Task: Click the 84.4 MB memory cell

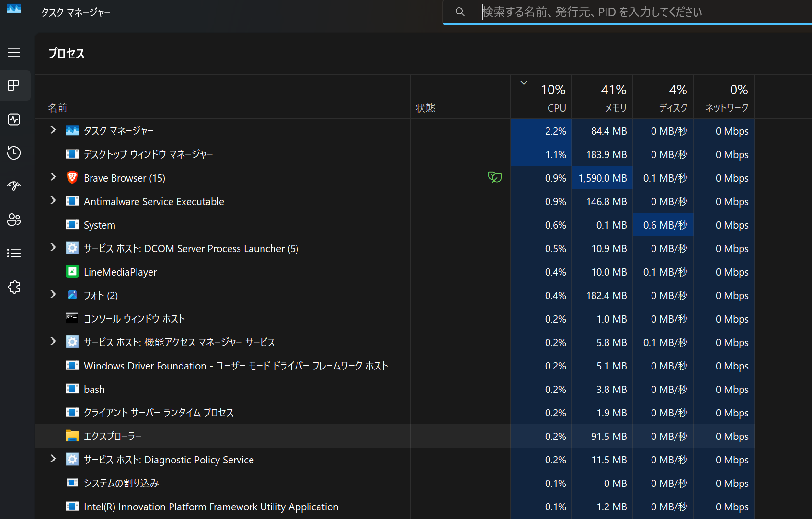Action: click(602, 131)
